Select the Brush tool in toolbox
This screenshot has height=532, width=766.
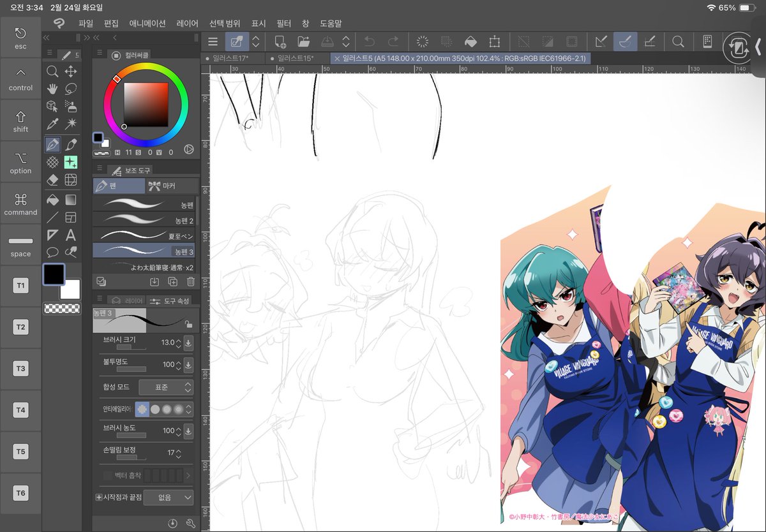[x=71, y=144]
